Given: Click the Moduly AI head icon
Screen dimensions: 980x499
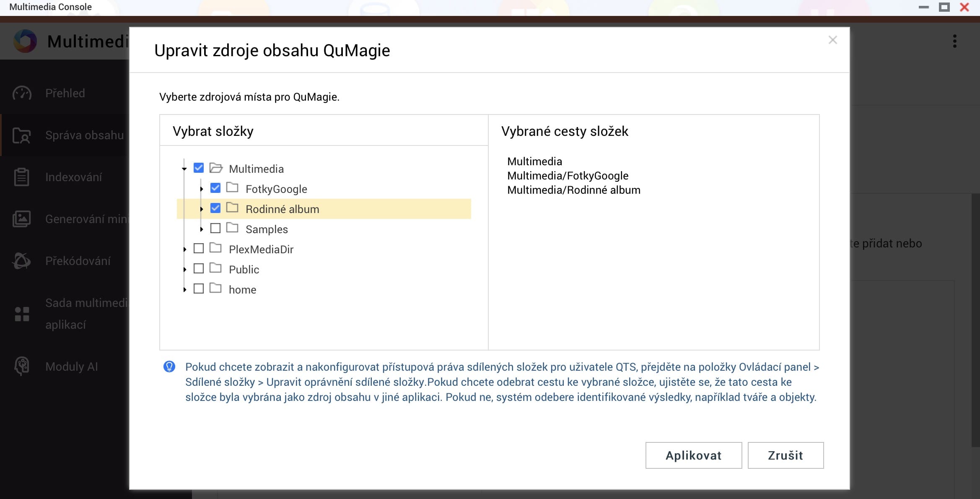Looking at the screenshot, I should (x=22, y=366).
